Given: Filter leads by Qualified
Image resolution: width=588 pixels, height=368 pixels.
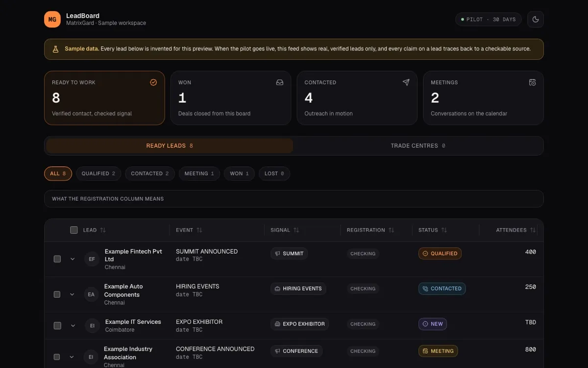Looking at the screenshot, I should (x=98, y=174).
